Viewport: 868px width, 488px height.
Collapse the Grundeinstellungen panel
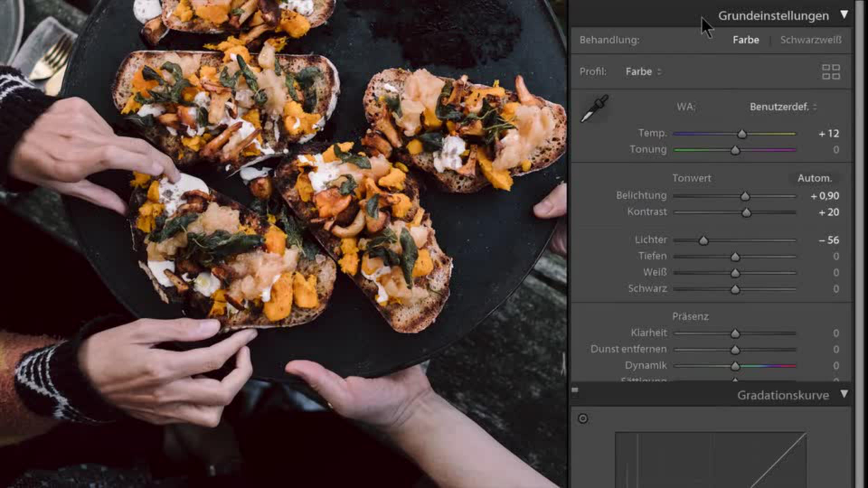tap(844, 15)
